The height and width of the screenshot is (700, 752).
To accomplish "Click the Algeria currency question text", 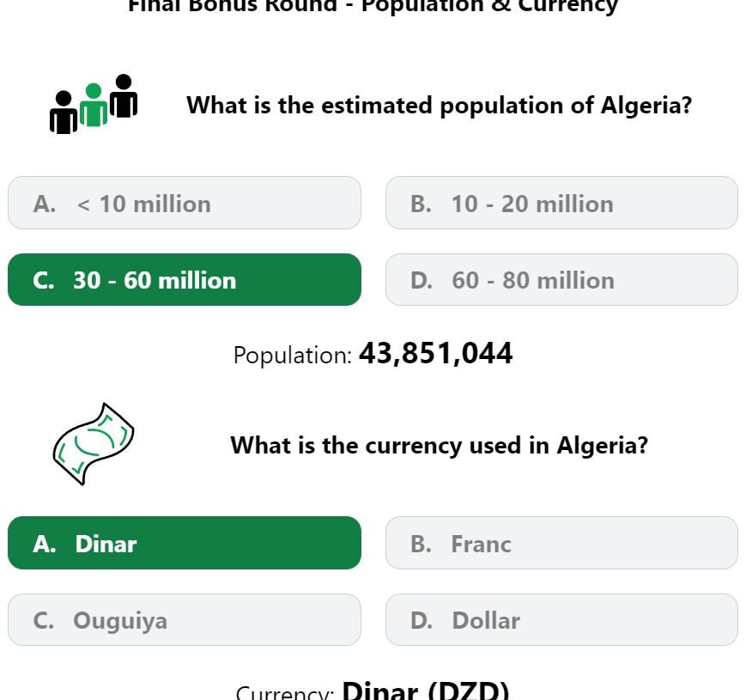I will (440, 445).
